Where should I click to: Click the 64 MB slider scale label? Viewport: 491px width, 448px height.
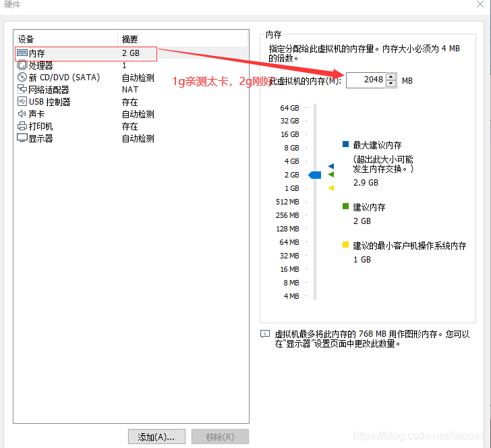[x=289, y=242]
